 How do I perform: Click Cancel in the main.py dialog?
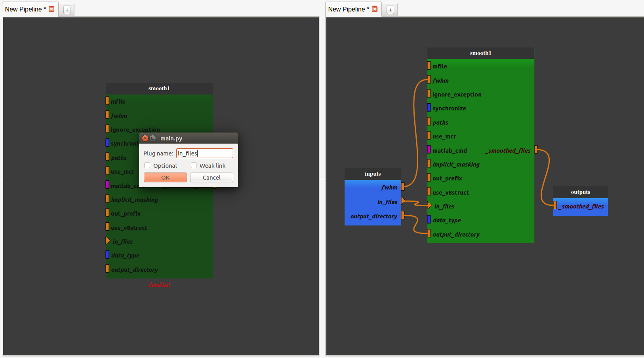[211, 178]
